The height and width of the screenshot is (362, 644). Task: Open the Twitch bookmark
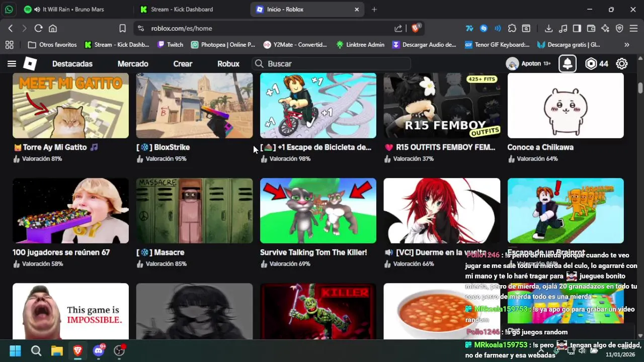[x=170, y=45]
